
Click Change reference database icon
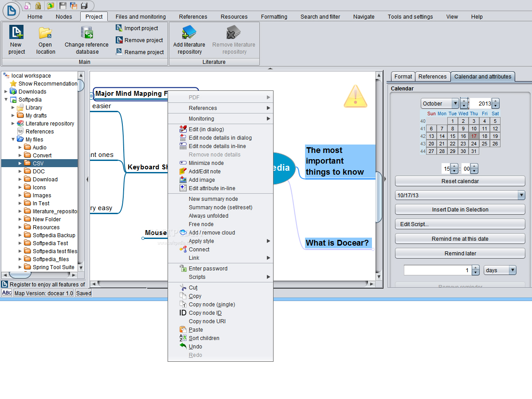[x=86, y=33]
